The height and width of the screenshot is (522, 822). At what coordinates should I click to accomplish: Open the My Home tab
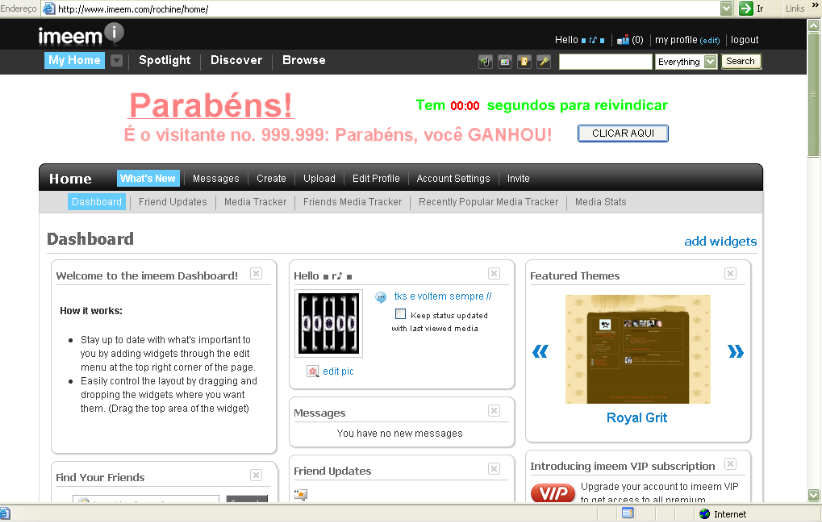click(x=74, y=60)
